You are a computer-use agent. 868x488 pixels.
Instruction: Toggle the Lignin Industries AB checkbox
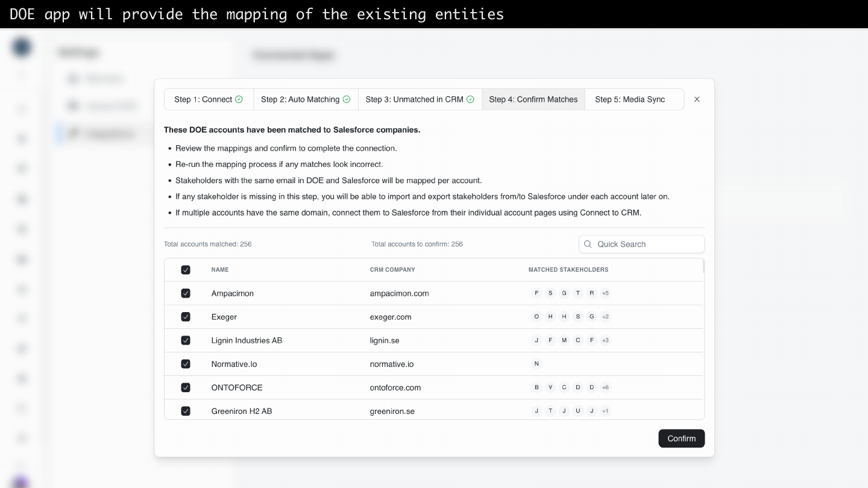coord(186,340)
